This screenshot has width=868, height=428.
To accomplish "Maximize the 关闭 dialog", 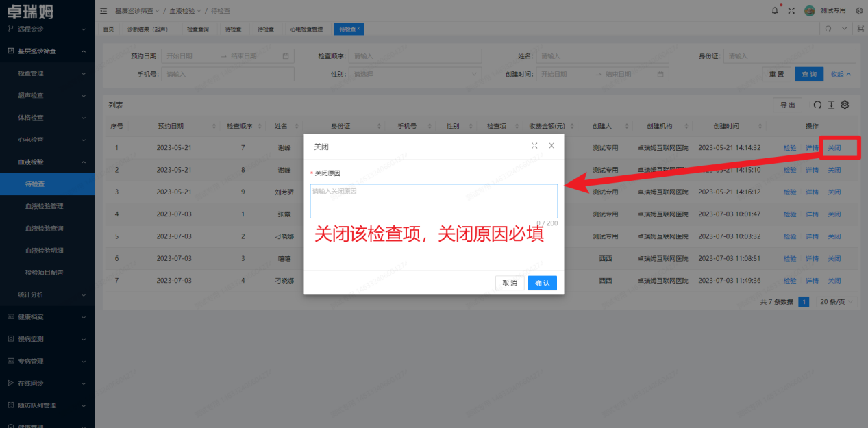I will (534, 146).
